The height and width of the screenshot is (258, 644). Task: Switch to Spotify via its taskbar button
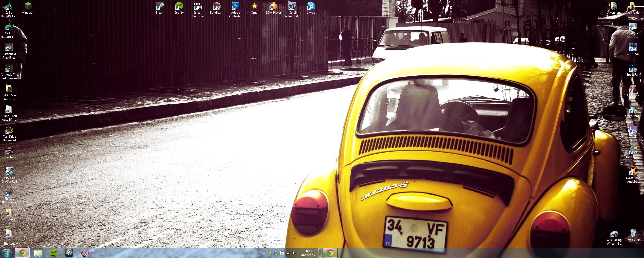(x=54, y=253)
